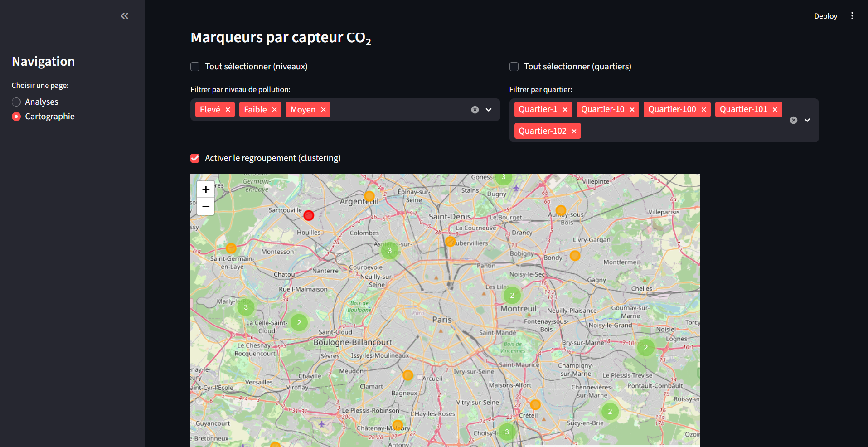
Task: Check Tout sélectionner (quartiers) checkbox
Action: pos(514,67)
